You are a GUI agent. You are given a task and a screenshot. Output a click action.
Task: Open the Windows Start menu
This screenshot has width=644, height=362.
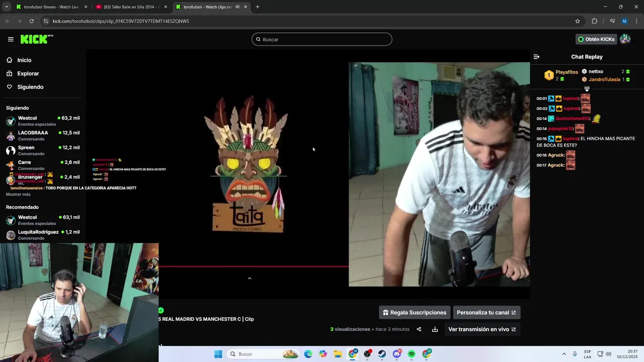coord(218,354)
